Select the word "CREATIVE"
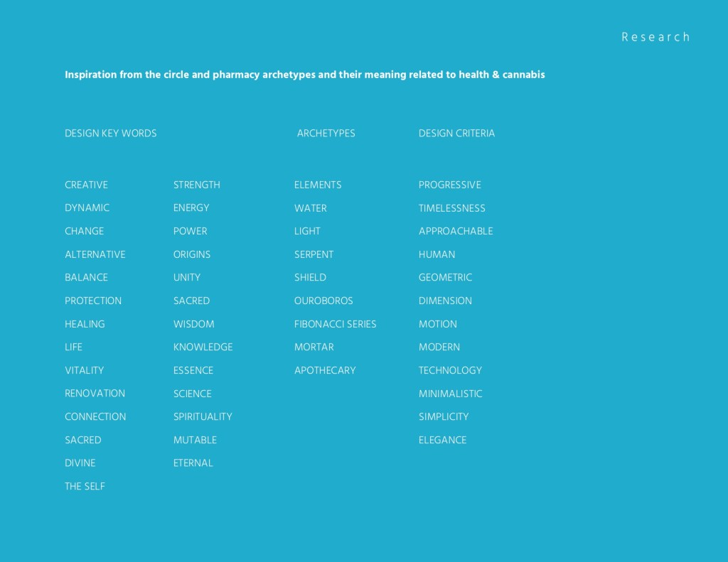728x562 pixels. [86, 185]
